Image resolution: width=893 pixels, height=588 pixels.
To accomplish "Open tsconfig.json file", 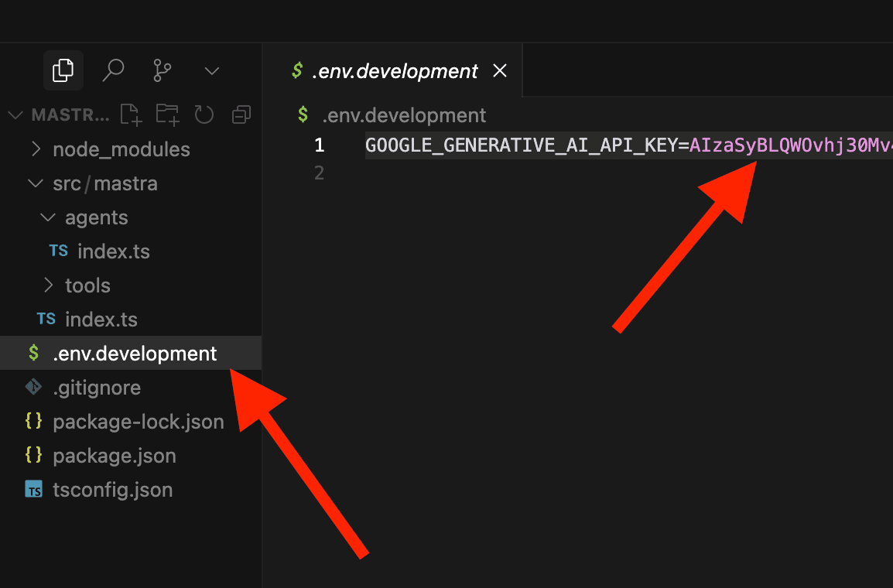I will point(112,490).
